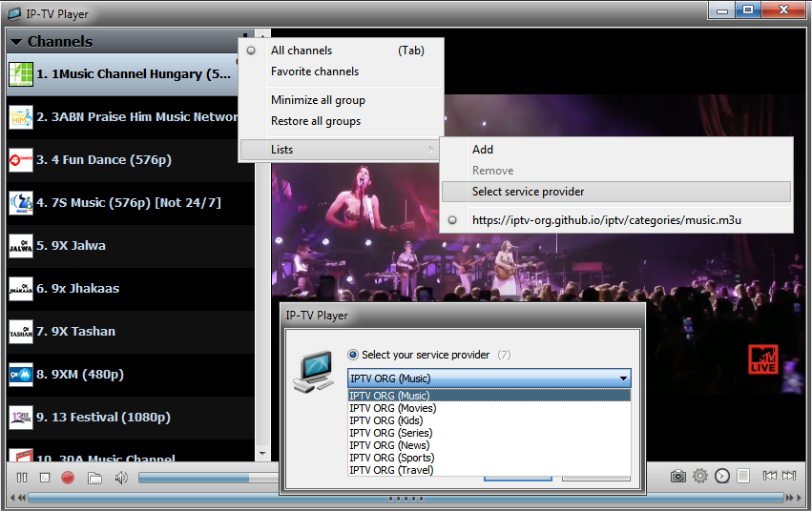Click the bottom seek progress bar

click(x=406, y=498)
